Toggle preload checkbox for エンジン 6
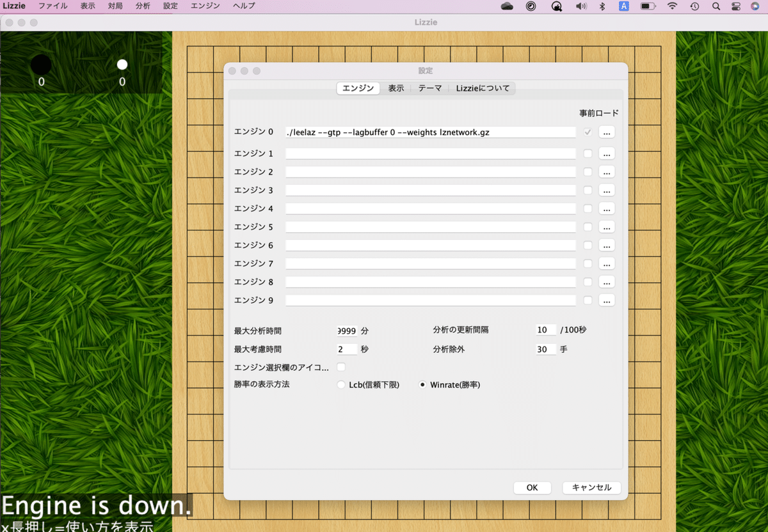768x532 pixels. 588,245
